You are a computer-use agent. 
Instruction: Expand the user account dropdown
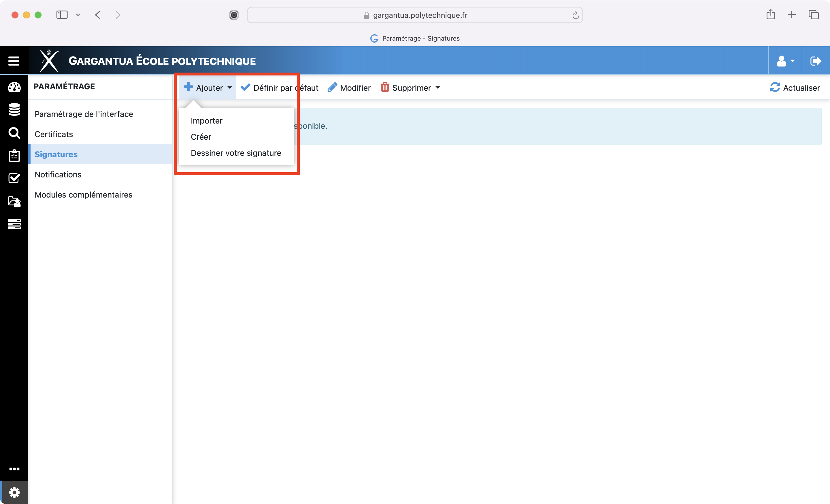785,61
